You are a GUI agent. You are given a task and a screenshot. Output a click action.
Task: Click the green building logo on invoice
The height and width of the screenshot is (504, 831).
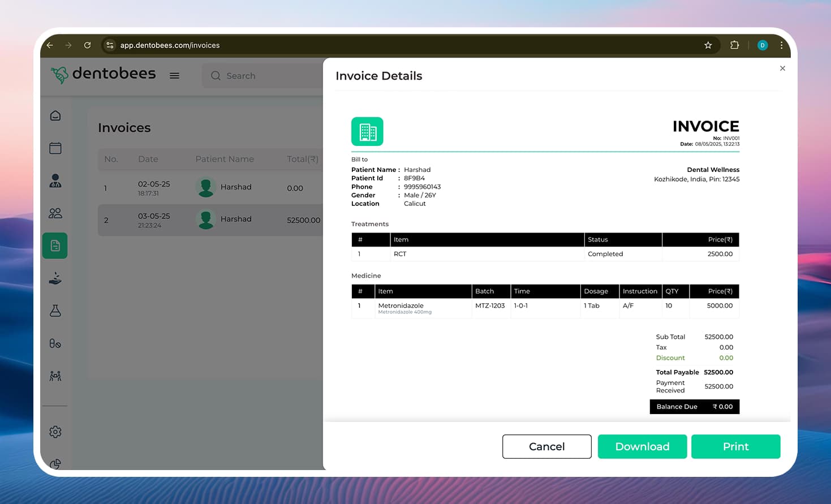pyautogui.click(x=367, y=132)
